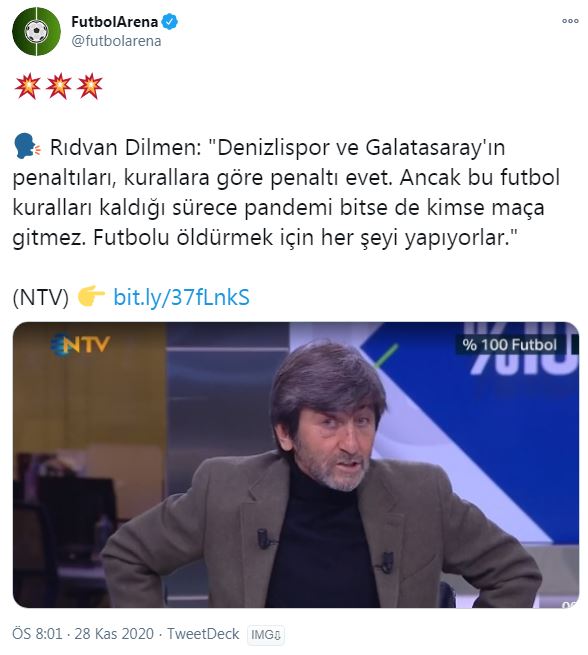The image size is (588, 655).
Task: Click the (NTV) text in tweet
Action: (41, 297)
